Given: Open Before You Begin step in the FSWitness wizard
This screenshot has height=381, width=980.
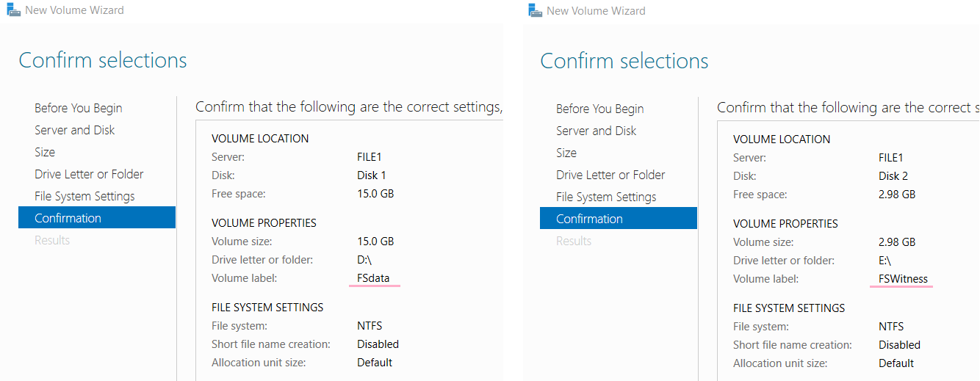Looking at the screenshot, I should [599, 109].
